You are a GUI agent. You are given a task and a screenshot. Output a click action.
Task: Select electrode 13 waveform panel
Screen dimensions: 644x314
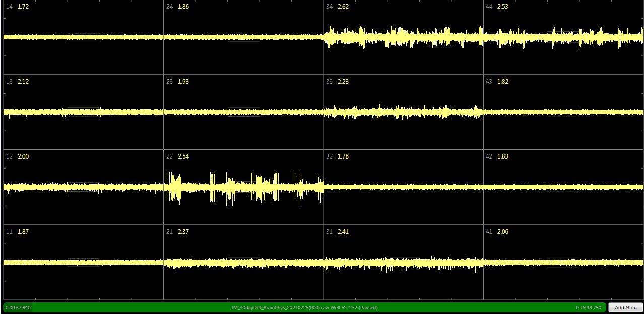(83, 112)
